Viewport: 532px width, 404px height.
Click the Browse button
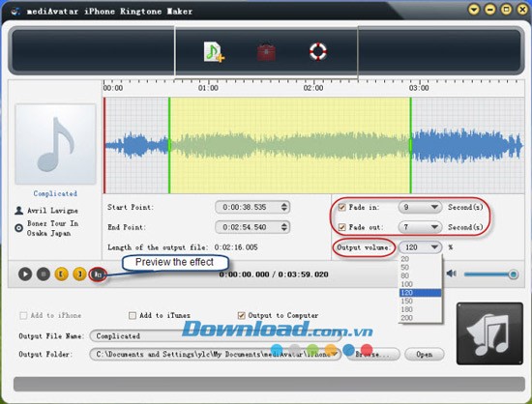(372, 354)
